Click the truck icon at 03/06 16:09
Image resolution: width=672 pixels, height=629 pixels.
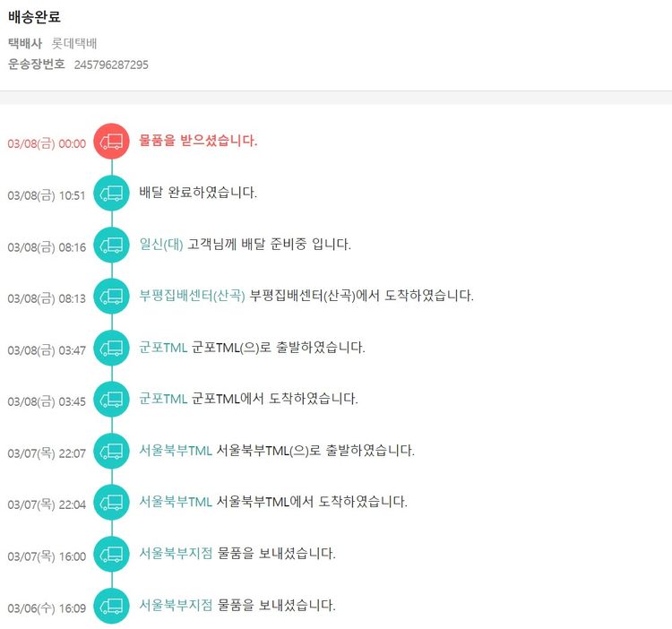click(112, 606)
